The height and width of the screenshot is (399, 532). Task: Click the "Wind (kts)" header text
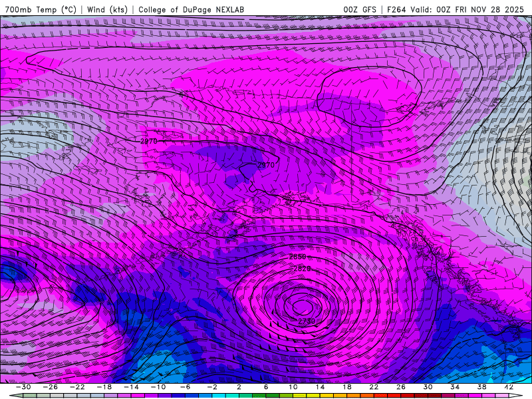107,9
